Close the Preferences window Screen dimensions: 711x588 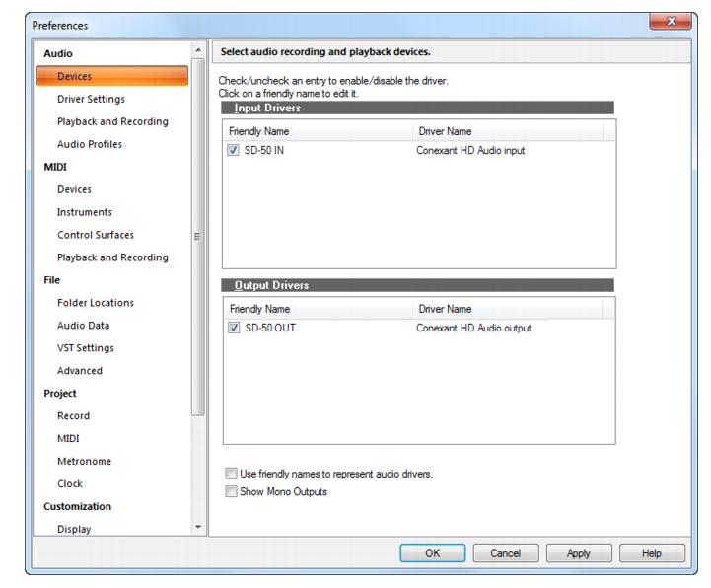point(672,21)
